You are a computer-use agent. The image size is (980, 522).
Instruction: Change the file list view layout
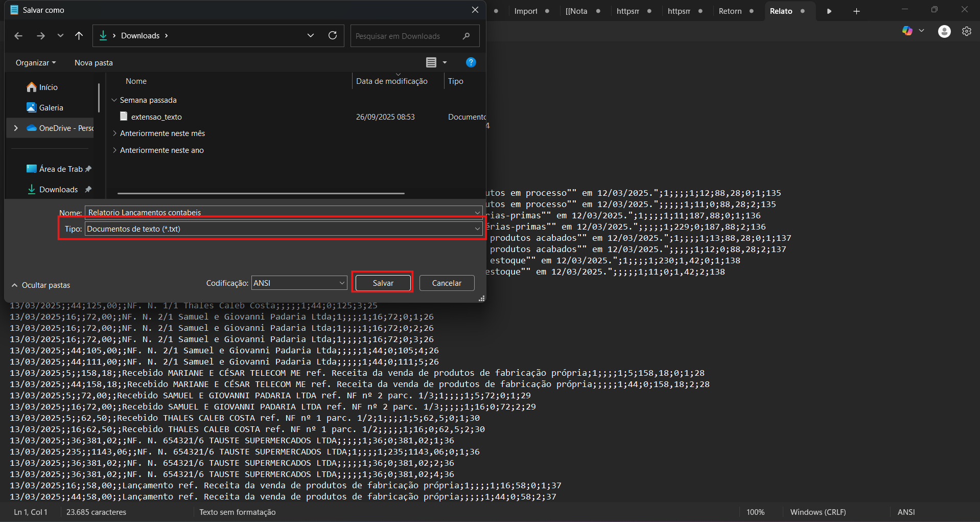point(431,62)
